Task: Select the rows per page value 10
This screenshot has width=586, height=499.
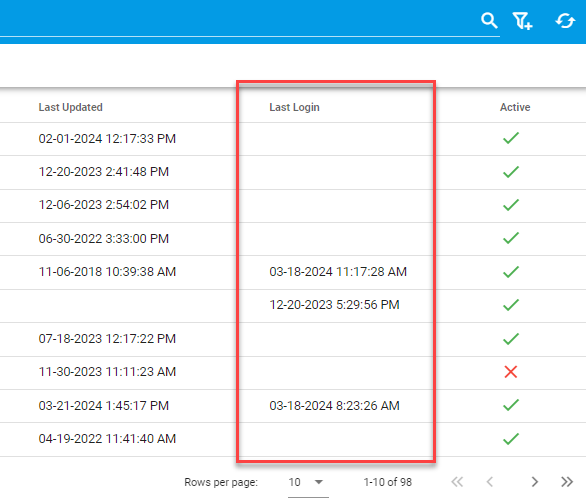Action: [x=294, y=482]
